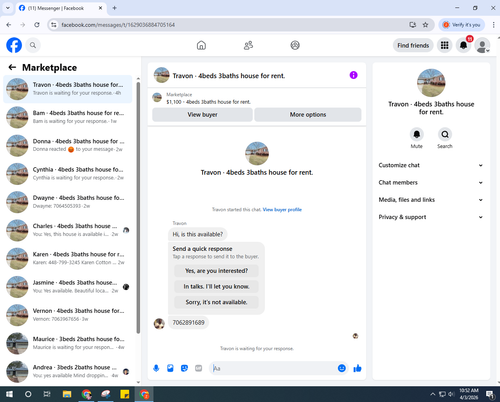Click the More options button
The width and height of the screenshot is (500, 402).
tap(308, 115)
